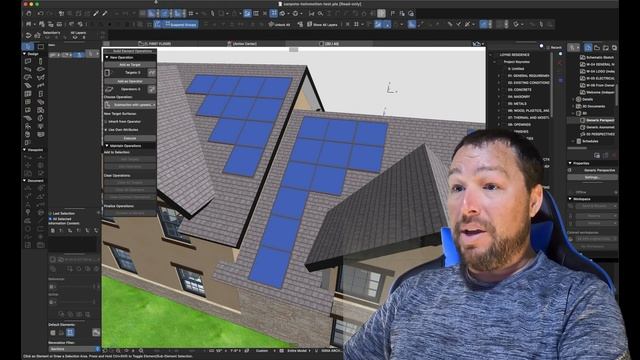
Task: Select Use Own Attributes option
Action: 122,130
